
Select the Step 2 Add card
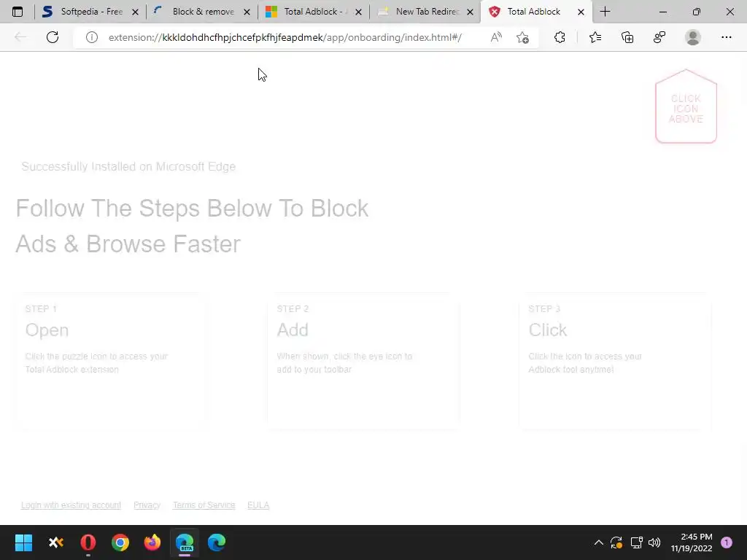coord(363,361)
